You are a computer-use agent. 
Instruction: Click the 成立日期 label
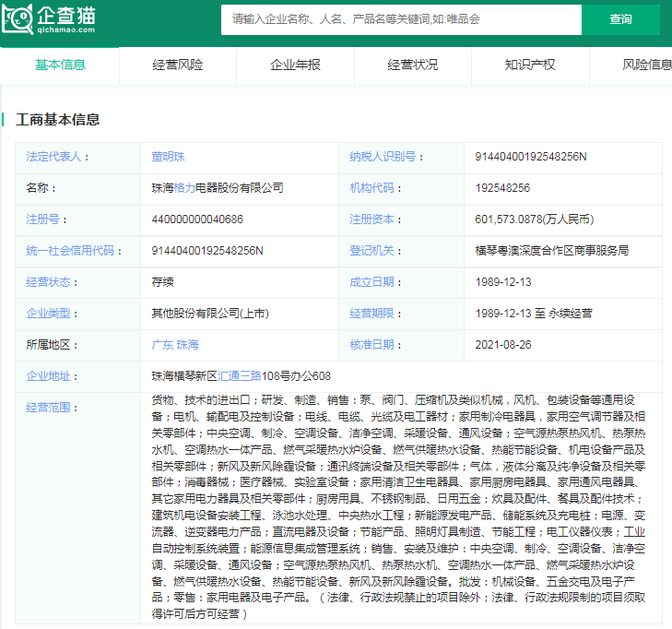[x=371, y=282]
